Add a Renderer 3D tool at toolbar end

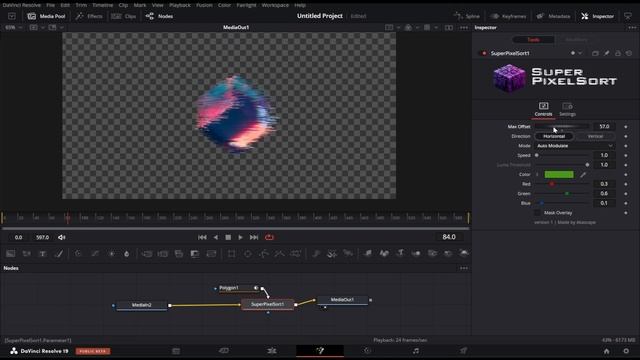[464, 253]
